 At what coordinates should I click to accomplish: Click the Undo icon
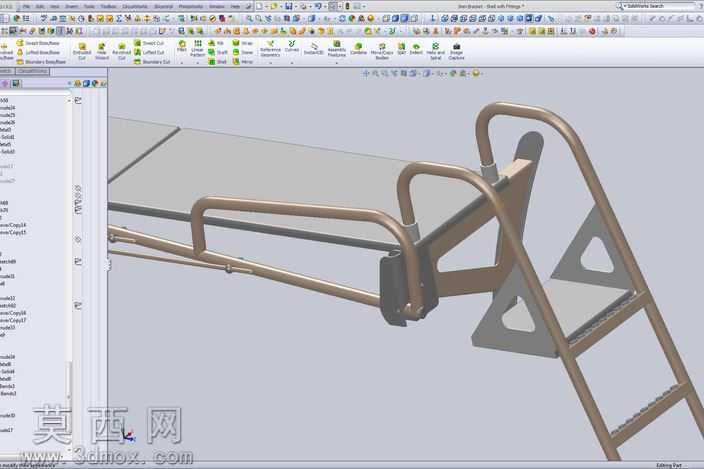point(317,6)
